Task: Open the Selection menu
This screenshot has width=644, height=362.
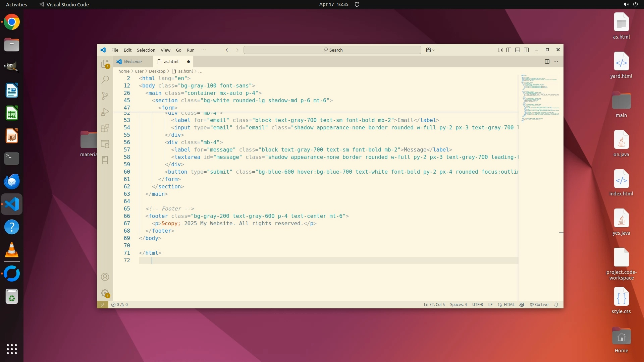Action: pos(146,50)
